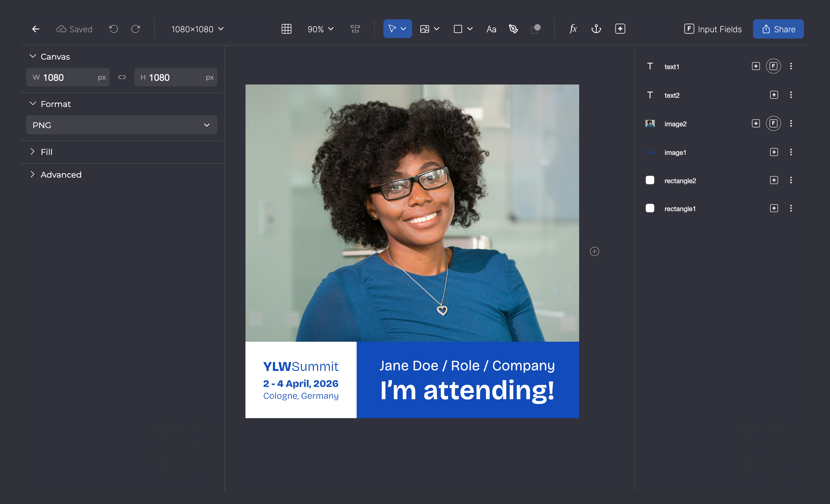830x504 pixels.
Task: Click the image insert tool icon
Action: tap(425, 29)
